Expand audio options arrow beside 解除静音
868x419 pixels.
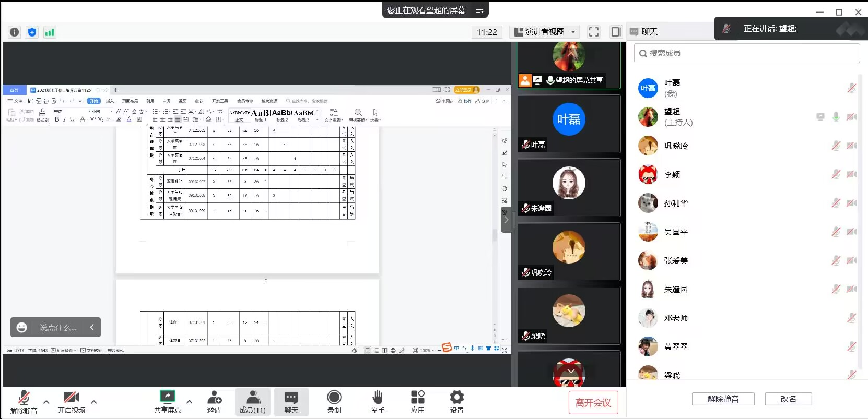(x=46, y=402)
